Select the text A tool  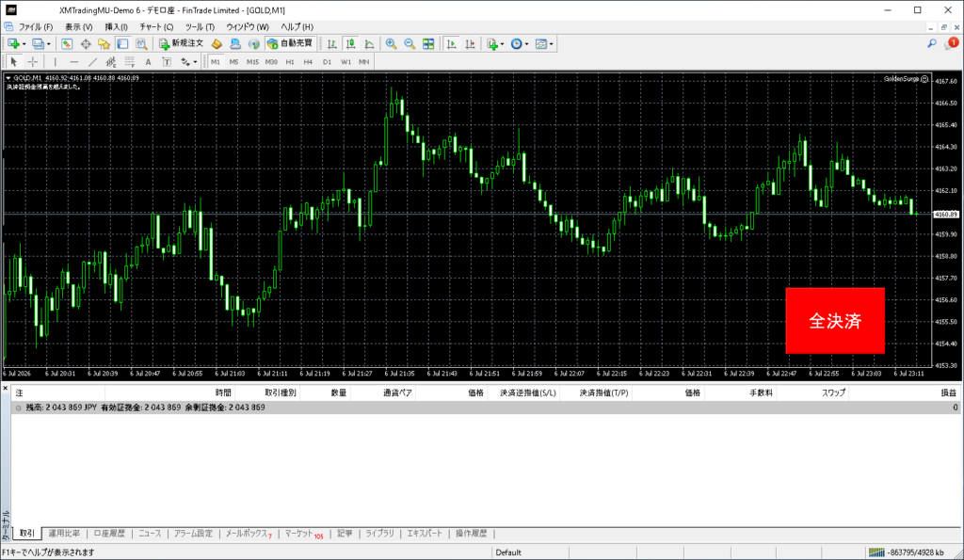[x=148, y=62]
